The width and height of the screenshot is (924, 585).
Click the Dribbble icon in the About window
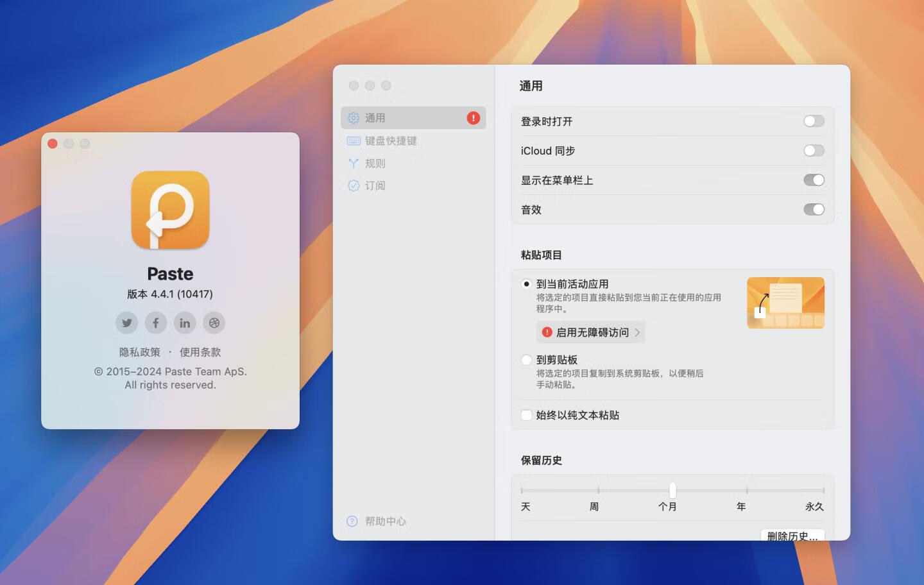(214, 323)
